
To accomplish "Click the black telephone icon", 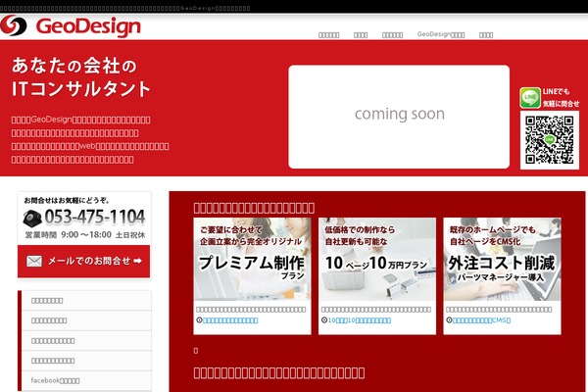I will (x=32, y=219).
